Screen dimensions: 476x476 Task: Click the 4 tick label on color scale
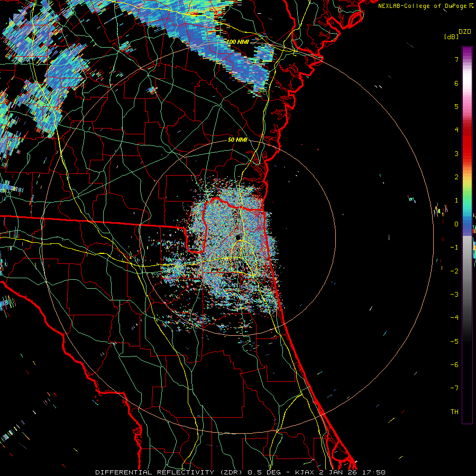pyautogui.click(x=456, y=130)
